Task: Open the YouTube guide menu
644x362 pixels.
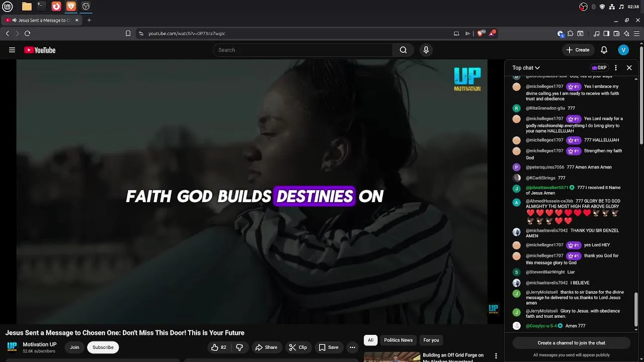Action: (x=12, y=50)
